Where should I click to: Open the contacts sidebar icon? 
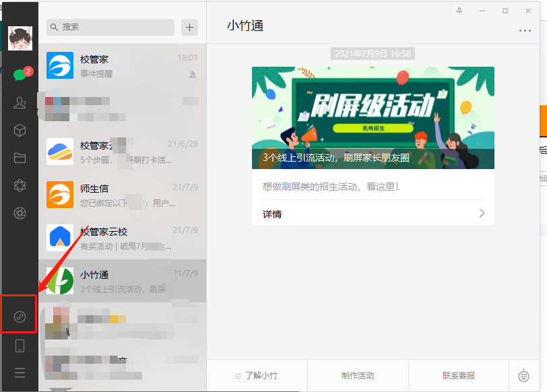tap(20, 102)
